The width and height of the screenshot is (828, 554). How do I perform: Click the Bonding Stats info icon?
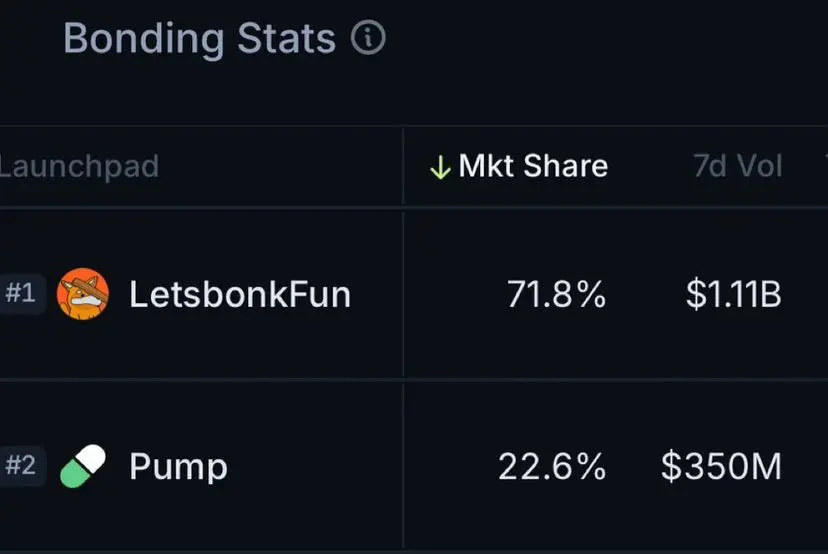pos(368,37)
